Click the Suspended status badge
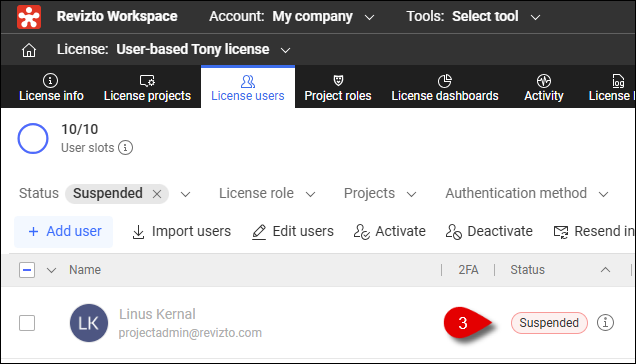The image size is (636, 364). point(549,323)
